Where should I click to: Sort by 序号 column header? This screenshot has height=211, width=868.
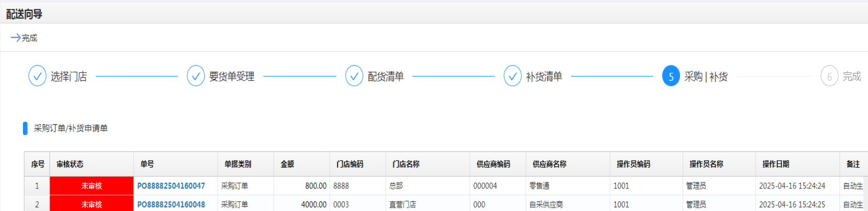[37, 164]
